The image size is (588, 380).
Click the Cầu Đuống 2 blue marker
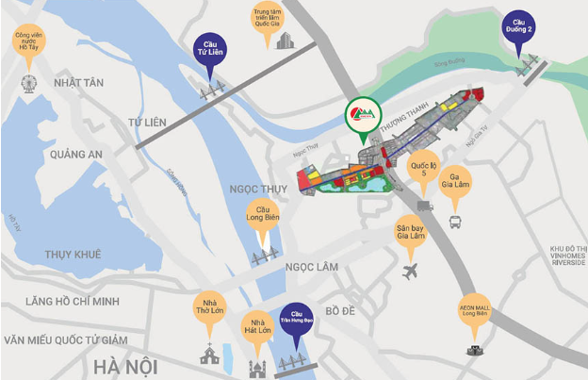tap(518, 31)
